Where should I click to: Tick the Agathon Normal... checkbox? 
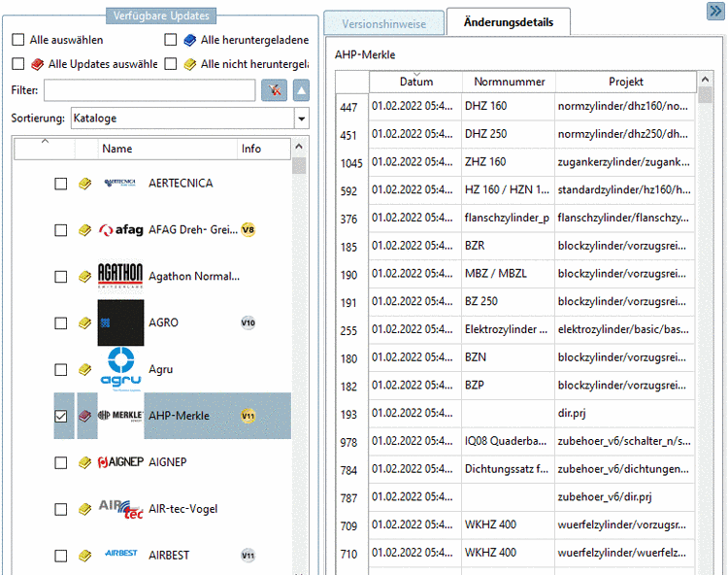(61, 277)
